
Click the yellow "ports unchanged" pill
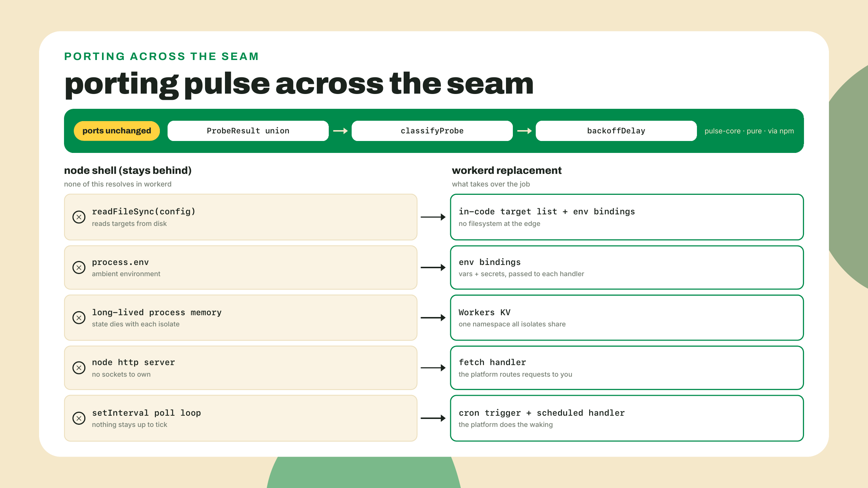(x=117, y=131)
